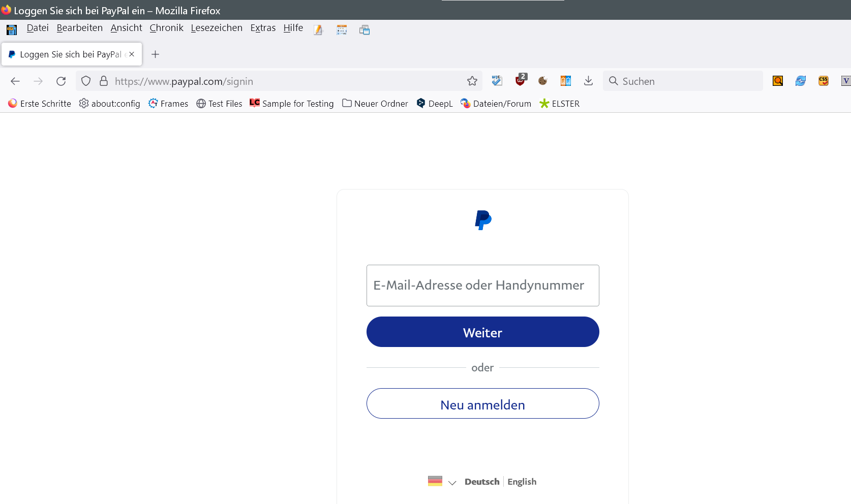Click the reload page icon
This screenshot has height=504, width=851.
61,81
